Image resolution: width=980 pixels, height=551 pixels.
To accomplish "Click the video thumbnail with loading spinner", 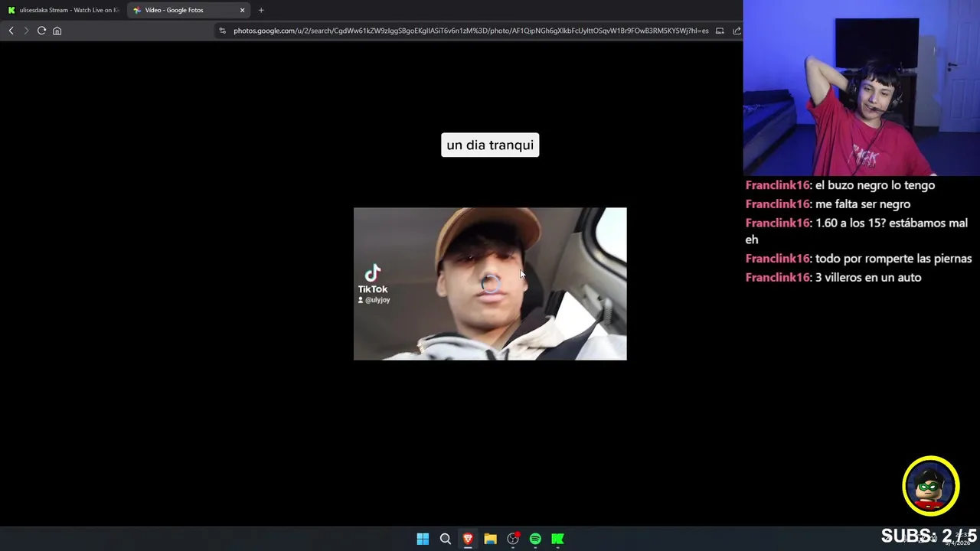I will pos(490,284).
